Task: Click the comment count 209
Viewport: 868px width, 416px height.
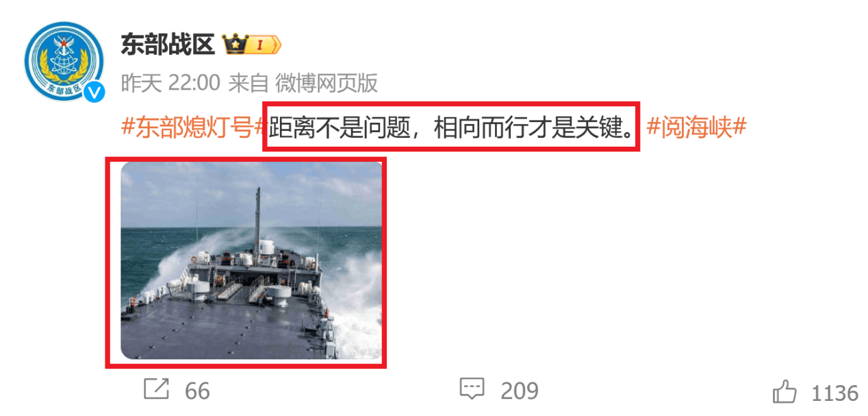Action: click(x=520, y=391)
